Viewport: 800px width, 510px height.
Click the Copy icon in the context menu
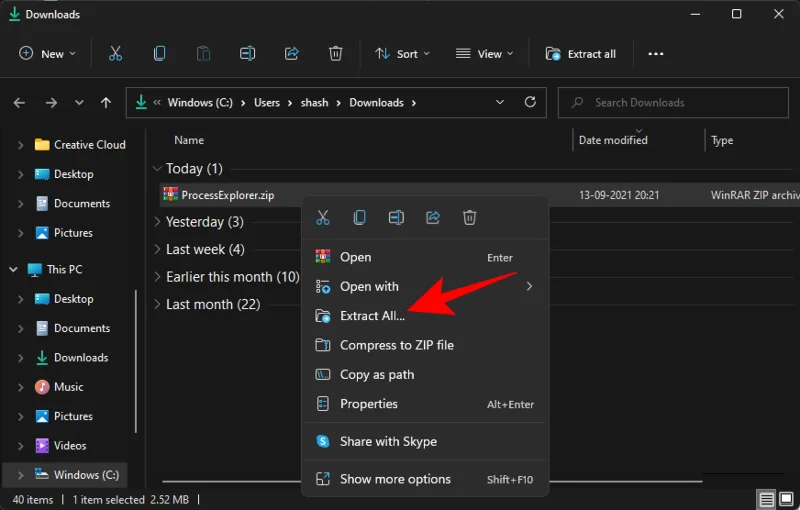[359, 217]
